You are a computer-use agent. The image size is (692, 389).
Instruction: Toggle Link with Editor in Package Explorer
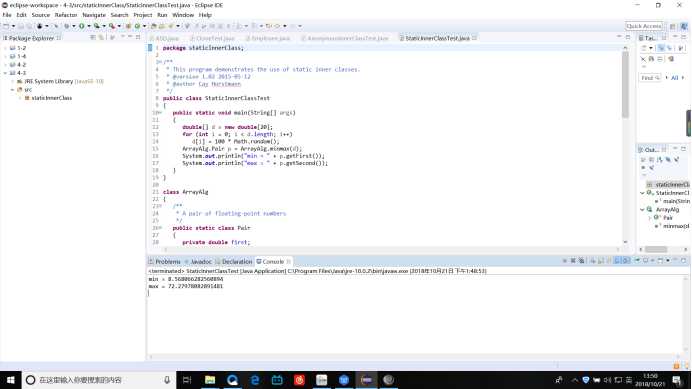pos(102,38)
